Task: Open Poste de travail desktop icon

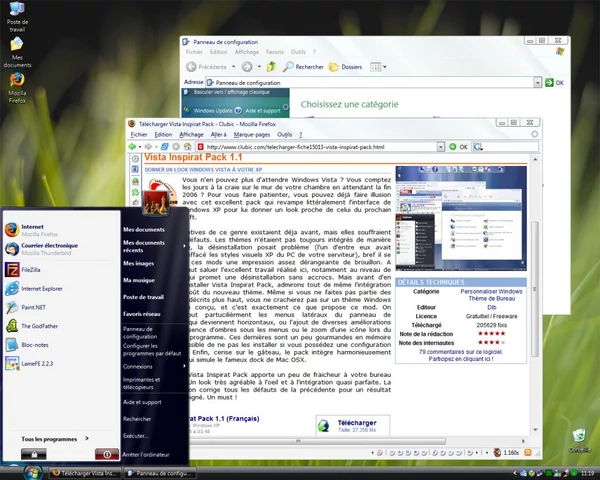Action: coord(17,17)
